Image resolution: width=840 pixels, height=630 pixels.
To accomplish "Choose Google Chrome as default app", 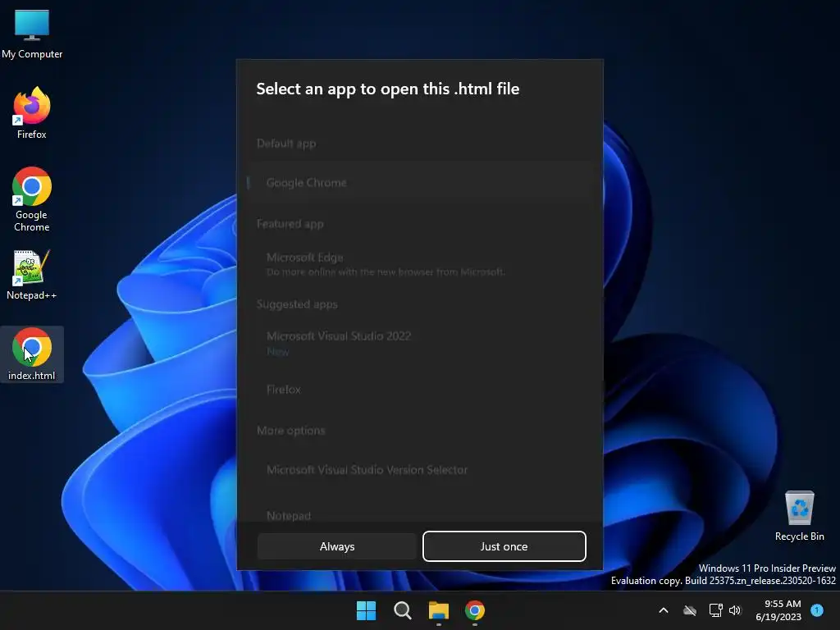I will click(x=421, y=183).
